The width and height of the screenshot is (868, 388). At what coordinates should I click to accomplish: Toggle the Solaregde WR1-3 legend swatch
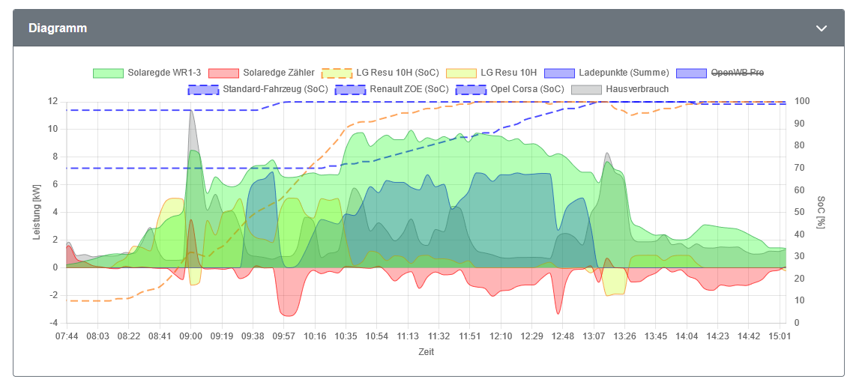pyautogui.click(x=108, y=73)
